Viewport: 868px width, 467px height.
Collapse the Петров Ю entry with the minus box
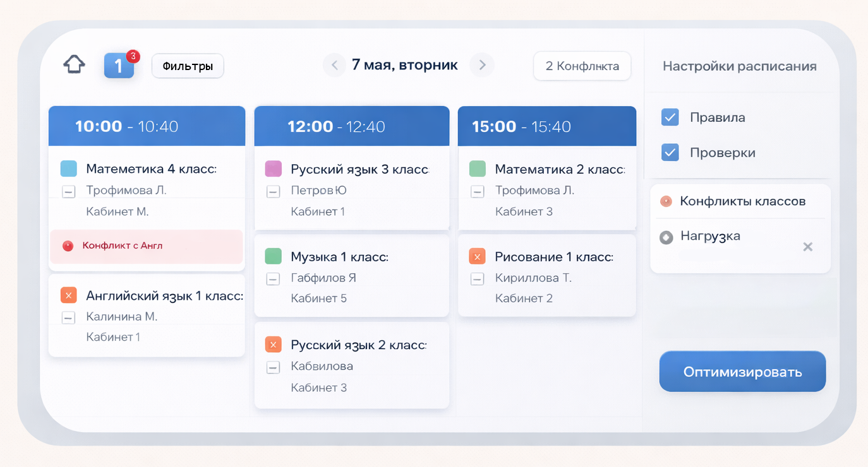[x=272, y=191]
